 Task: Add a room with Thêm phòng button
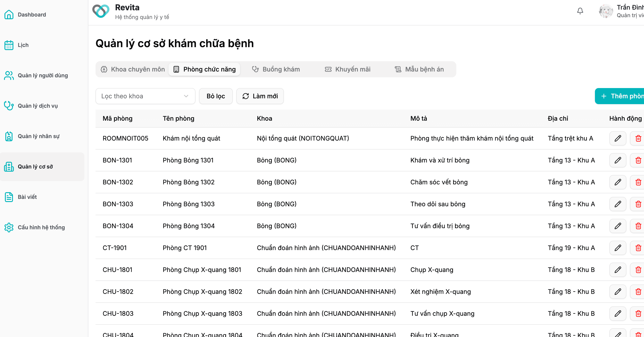point(619,96)
